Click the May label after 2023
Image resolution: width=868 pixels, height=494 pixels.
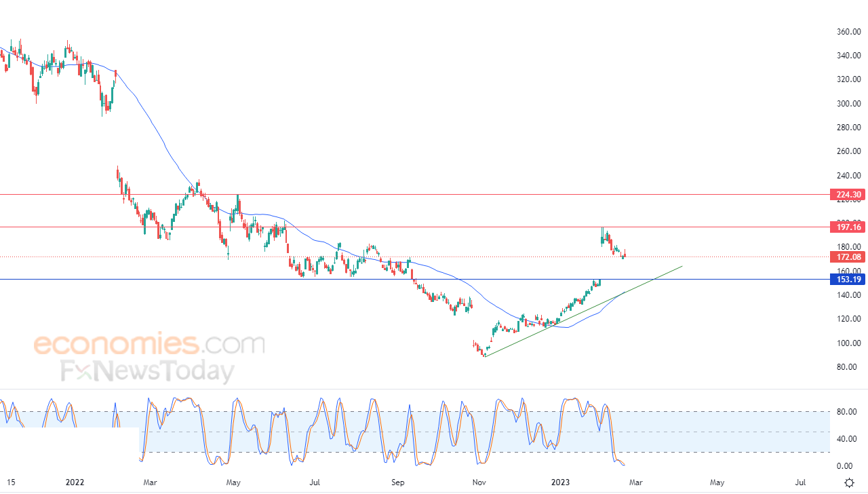(x=717, y=483)
